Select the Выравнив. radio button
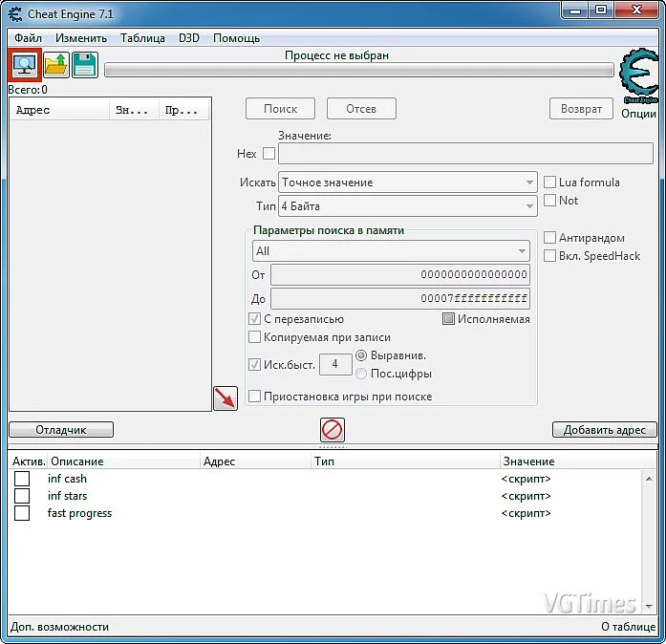Viewport: 666px width, 644px height. coord(361,355)
